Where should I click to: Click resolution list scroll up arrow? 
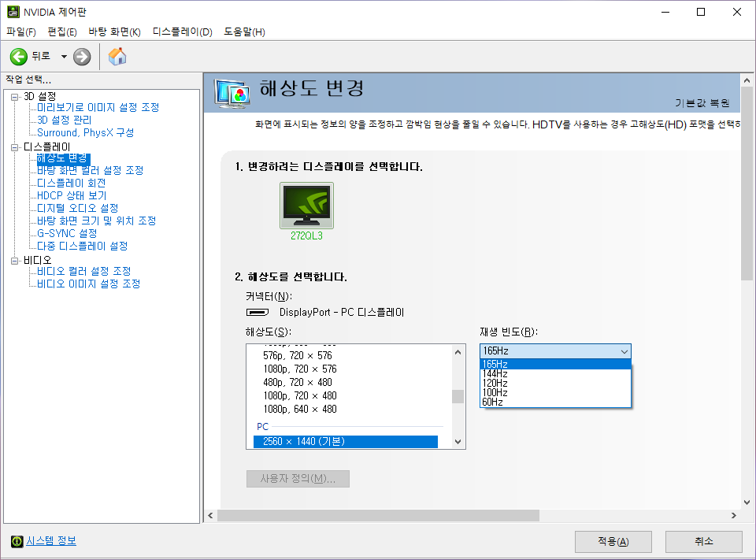[458, 352]
